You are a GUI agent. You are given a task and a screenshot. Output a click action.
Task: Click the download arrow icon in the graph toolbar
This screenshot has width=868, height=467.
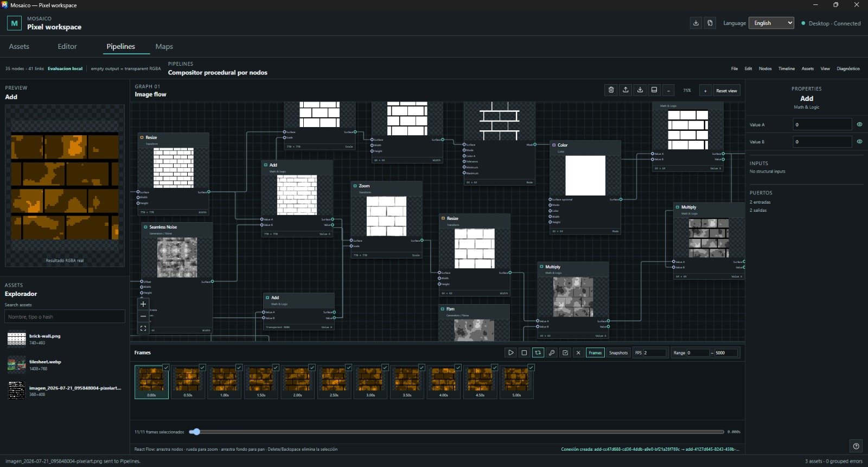[640, 90]
